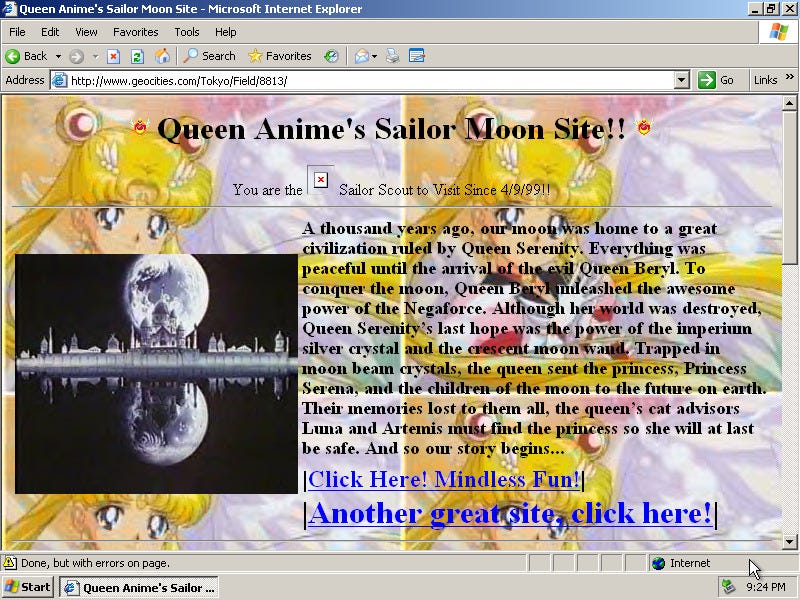
Task: Click the system tray network icon
Action: point(728,588)
